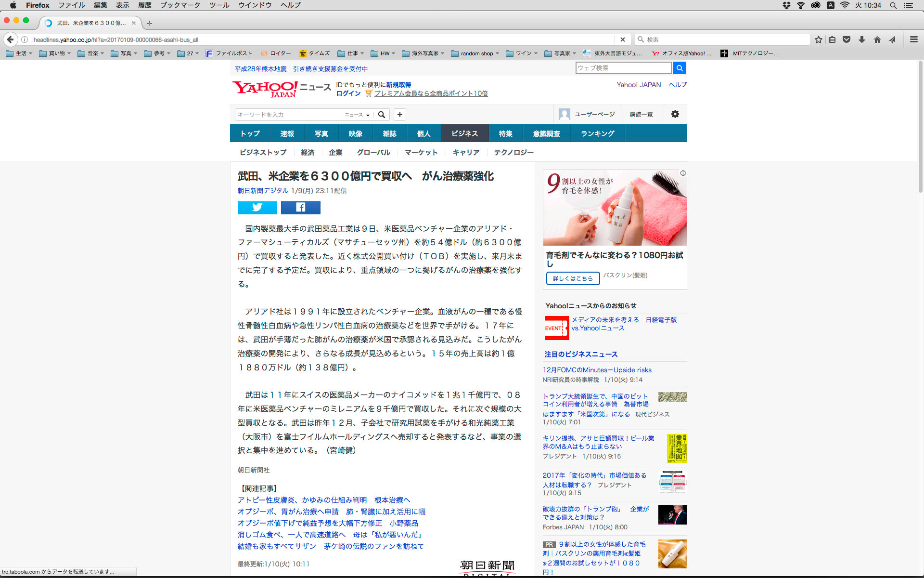
Task: Expand the 生活 bookmarks folder
Action: click(19, 53)
